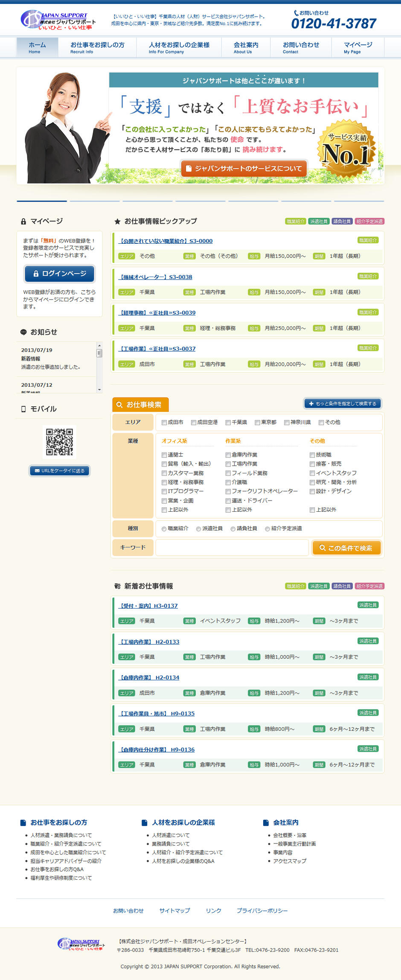Click the 職業紹介 tag on S3-0000 job
The width and height of the screenshot is (401, 980).
(x=368, y=240)
